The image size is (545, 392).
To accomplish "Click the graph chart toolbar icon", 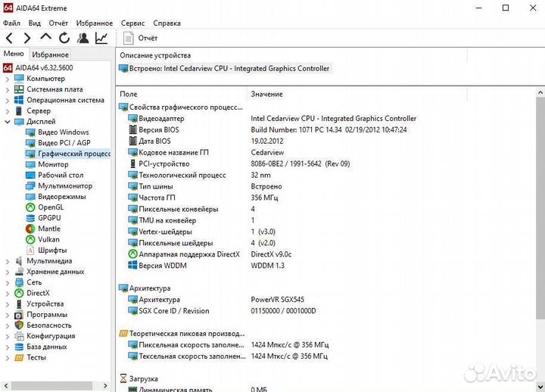I will pos(101,38).
